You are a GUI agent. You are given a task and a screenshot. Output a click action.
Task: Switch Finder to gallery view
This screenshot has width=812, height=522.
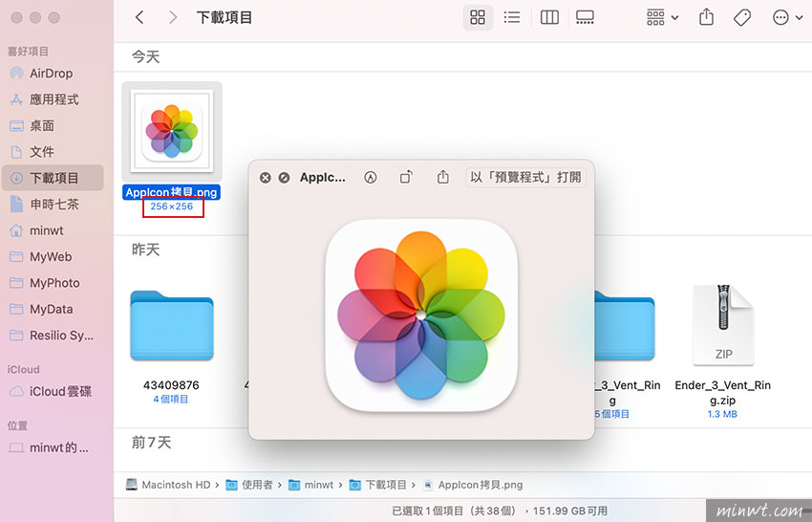585,17
